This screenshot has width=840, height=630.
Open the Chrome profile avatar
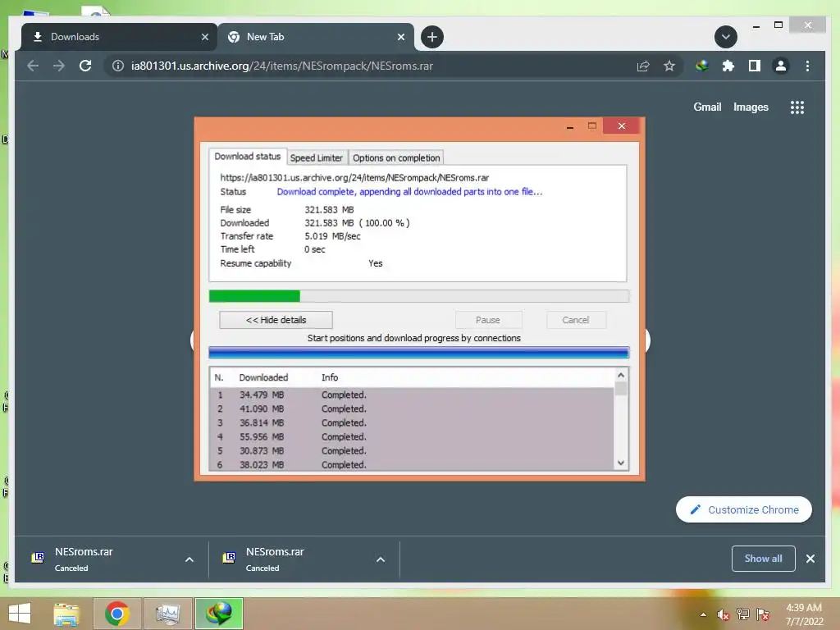click(781, 66)
